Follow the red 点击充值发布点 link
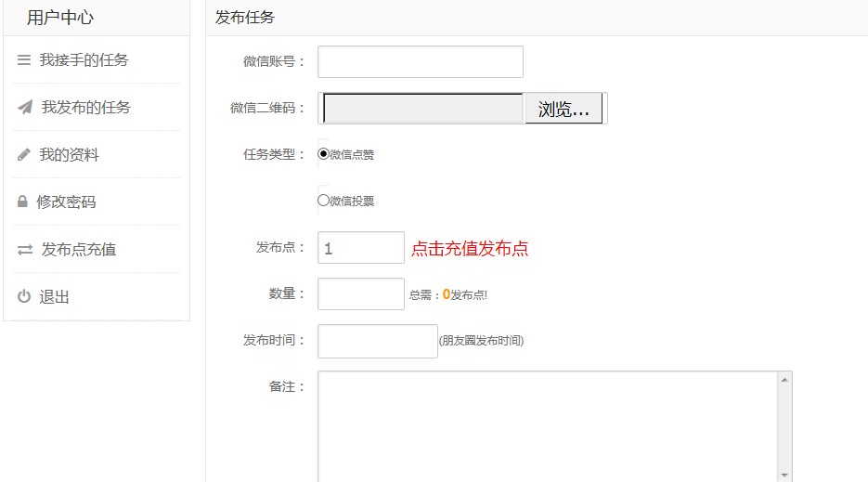 470,249
